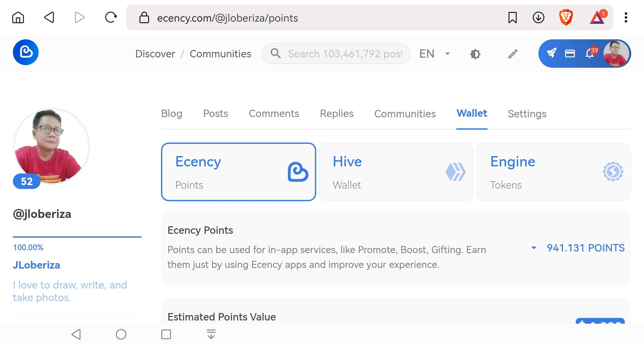Click the @jloberiza username
The image size is (644, 345).
pos(42,214)
